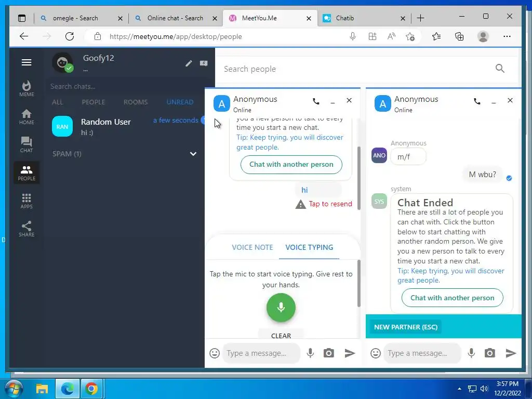
Task: Switch to the omegle - Search browser tab
Action: coord(81,18)
